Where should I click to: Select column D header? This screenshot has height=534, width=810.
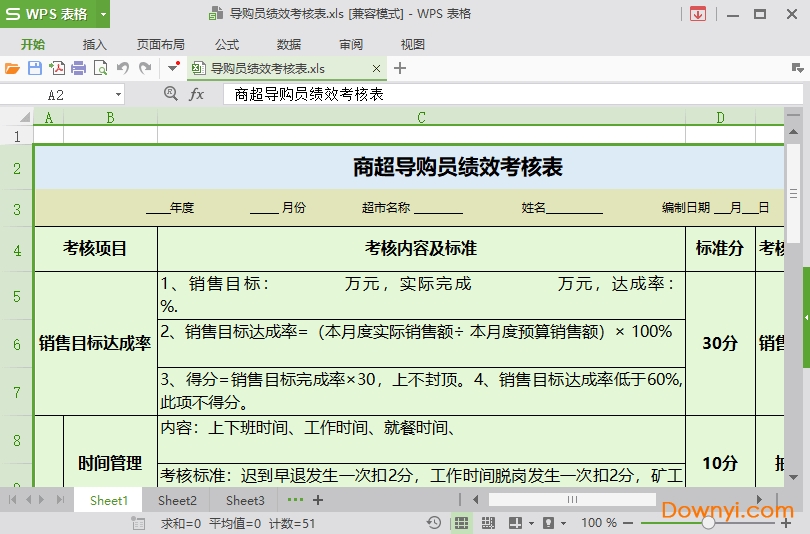720,118
